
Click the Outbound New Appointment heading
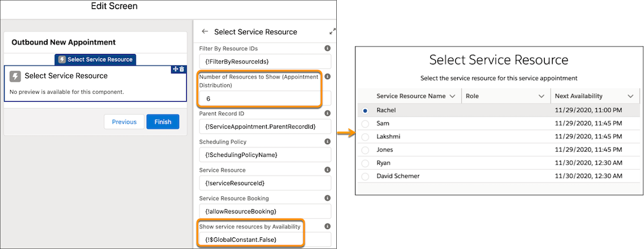[x=64, y=42]
